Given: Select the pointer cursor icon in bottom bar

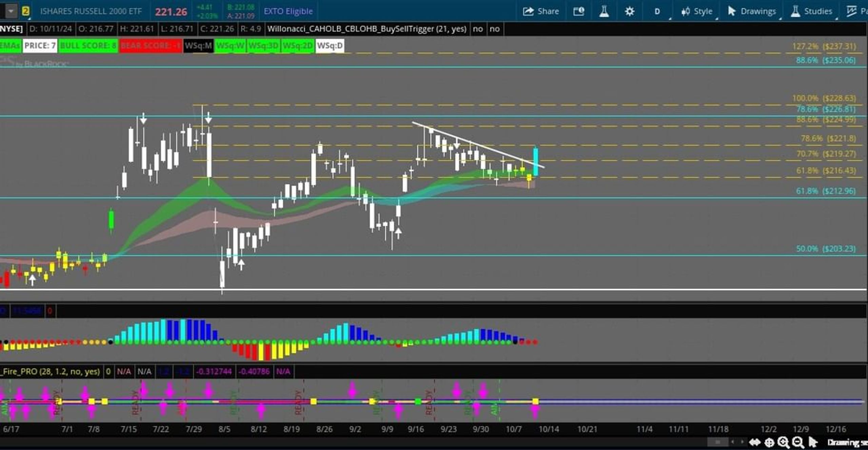Looking at the screenshot, I should click(x=813, y=442).
